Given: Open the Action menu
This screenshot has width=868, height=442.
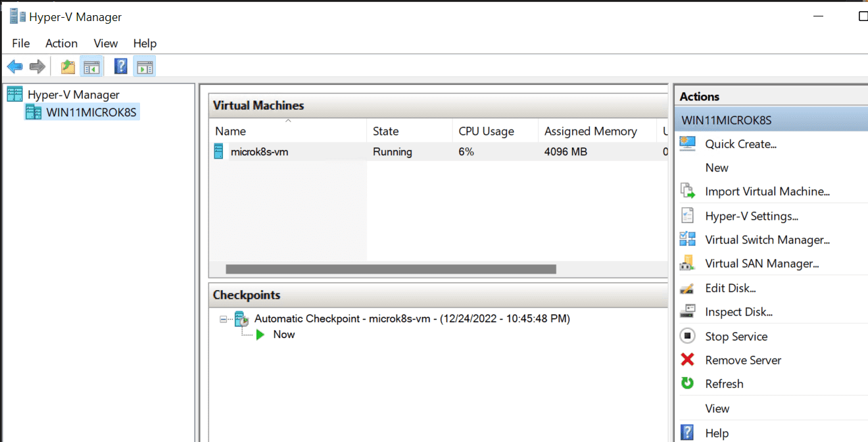Looking at the screenshot, I should [x=61, y=43].
